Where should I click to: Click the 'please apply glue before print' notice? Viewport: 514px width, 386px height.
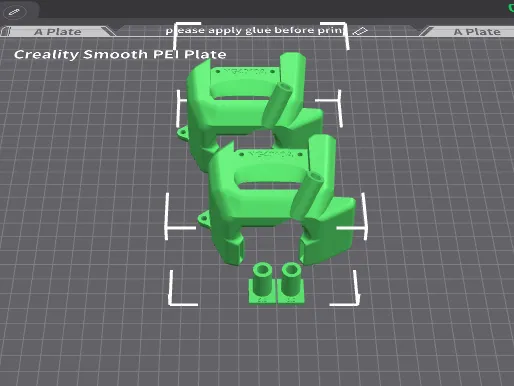[254, 31]
